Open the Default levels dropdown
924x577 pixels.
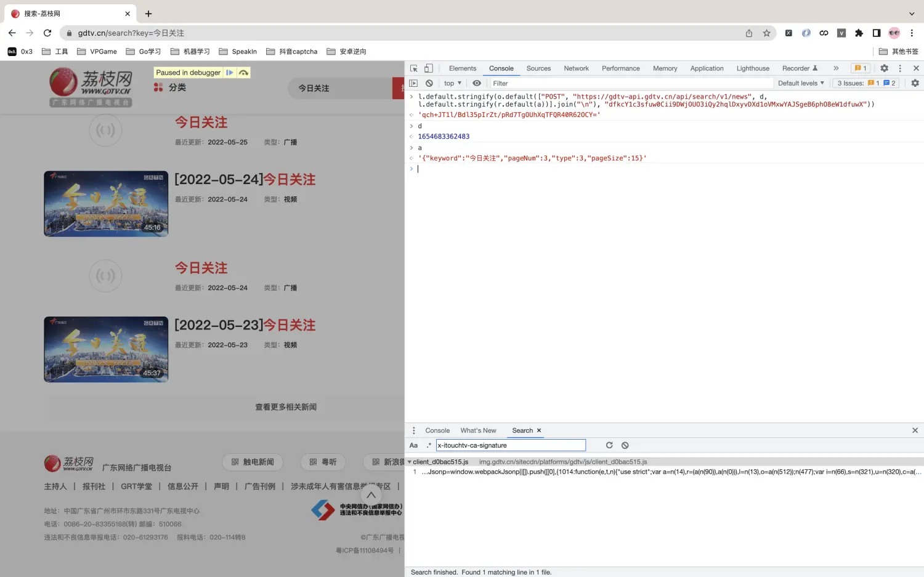click(801, 83)
